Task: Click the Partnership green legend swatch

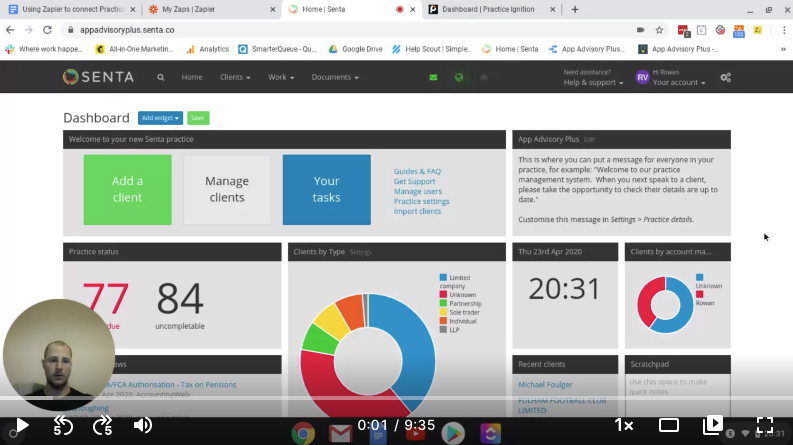Action: [x=443, y=303]
